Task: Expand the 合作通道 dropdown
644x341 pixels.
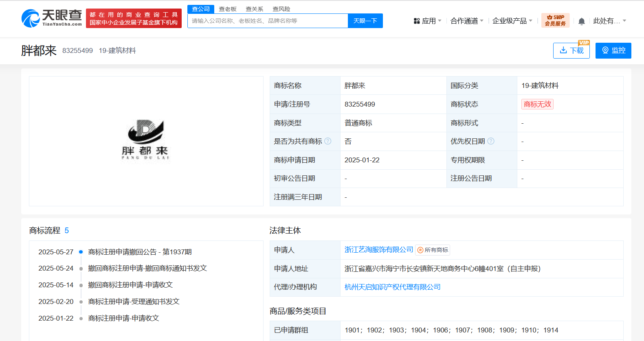Action: [466, 21]
